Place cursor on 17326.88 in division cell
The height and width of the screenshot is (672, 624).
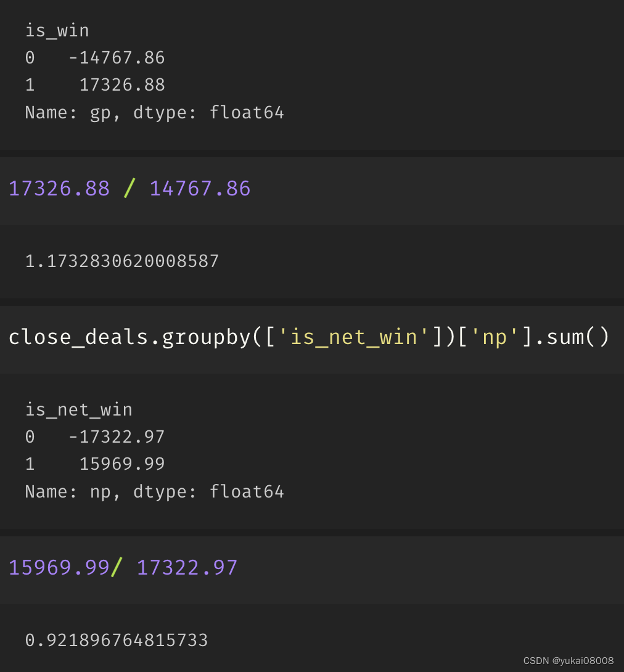59,189
